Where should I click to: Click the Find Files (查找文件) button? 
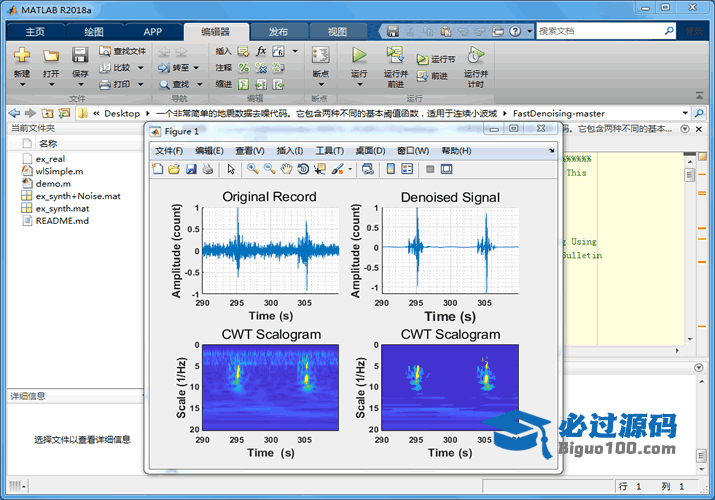click(x=123, y=51)
